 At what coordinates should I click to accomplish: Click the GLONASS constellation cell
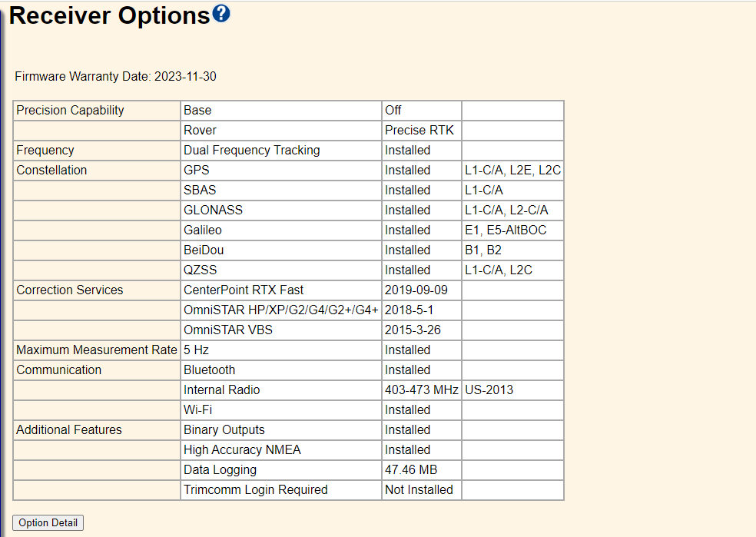click(x=213, y=210)
